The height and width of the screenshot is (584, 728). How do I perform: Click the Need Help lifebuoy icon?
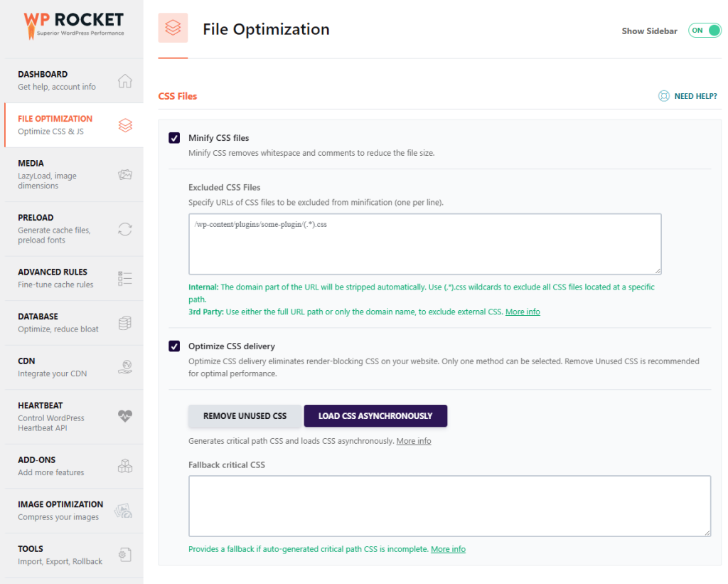click(664, 95)
